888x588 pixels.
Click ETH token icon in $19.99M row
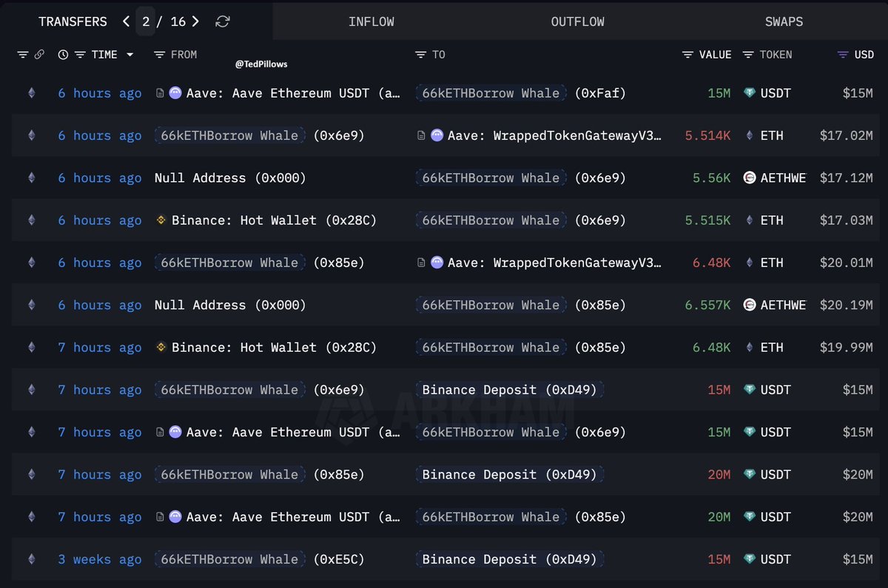(x=750, y=348)
